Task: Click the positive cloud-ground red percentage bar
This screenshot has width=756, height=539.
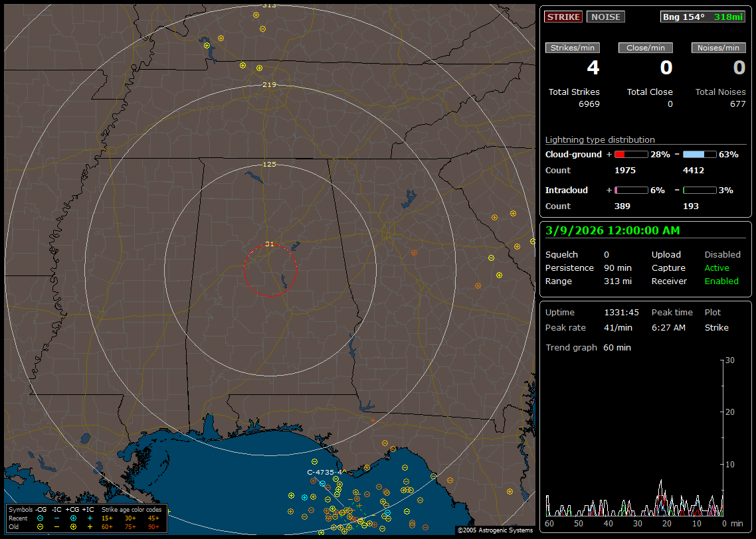Action: 630,154
